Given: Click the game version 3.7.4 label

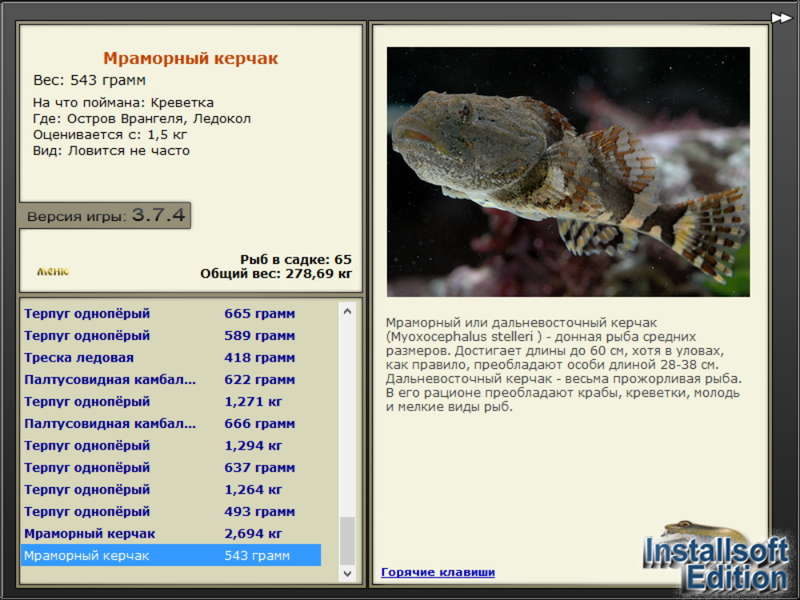Looking at the screenshot, I should pos(105,216).
